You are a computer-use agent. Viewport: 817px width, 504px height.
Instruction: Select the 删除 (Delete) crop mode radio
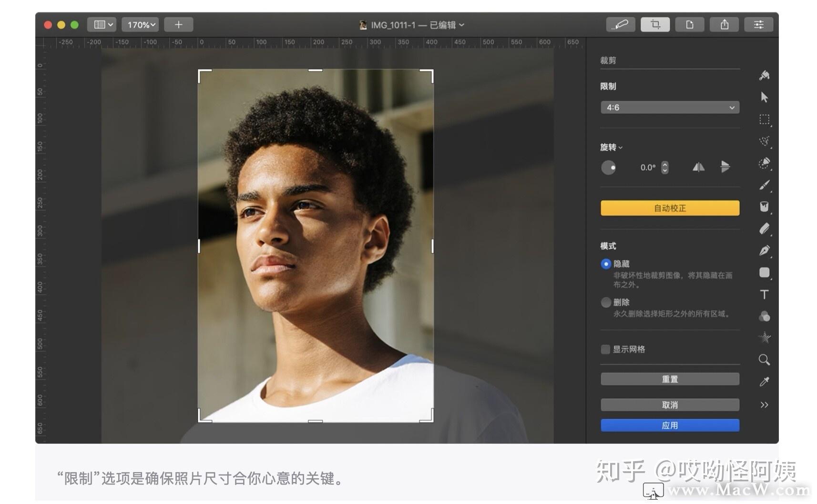[606, 302]
